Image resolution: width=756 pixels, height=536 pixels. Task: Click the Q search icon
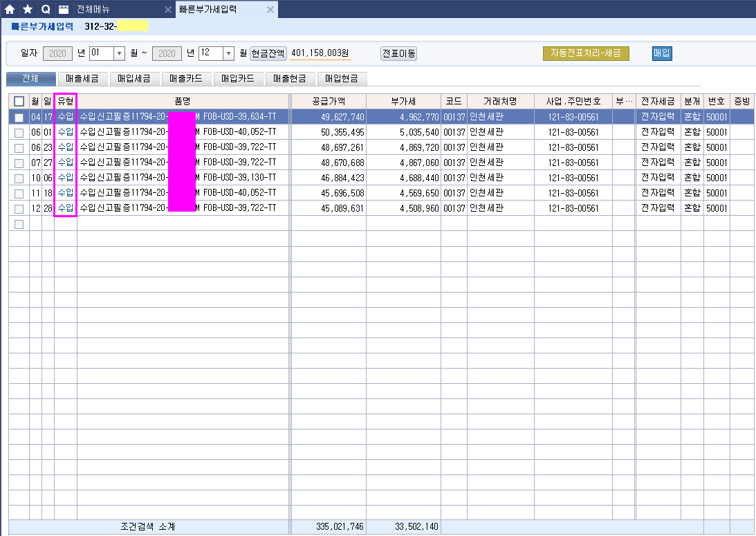tap(46, 9)
